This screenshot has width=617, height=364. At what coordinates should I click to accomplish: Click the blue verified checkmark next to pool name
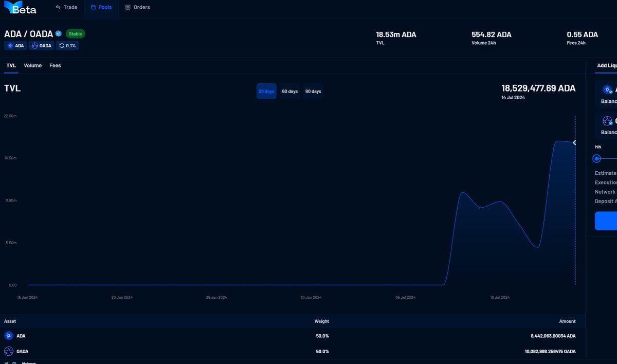coord(58,33)
